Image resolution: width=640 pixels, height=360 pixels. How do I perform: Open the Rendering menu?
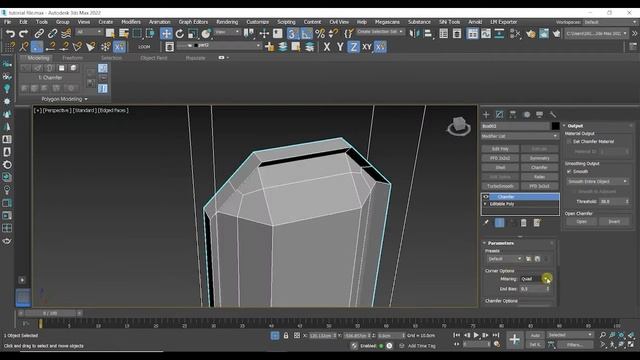coord(227,22)
